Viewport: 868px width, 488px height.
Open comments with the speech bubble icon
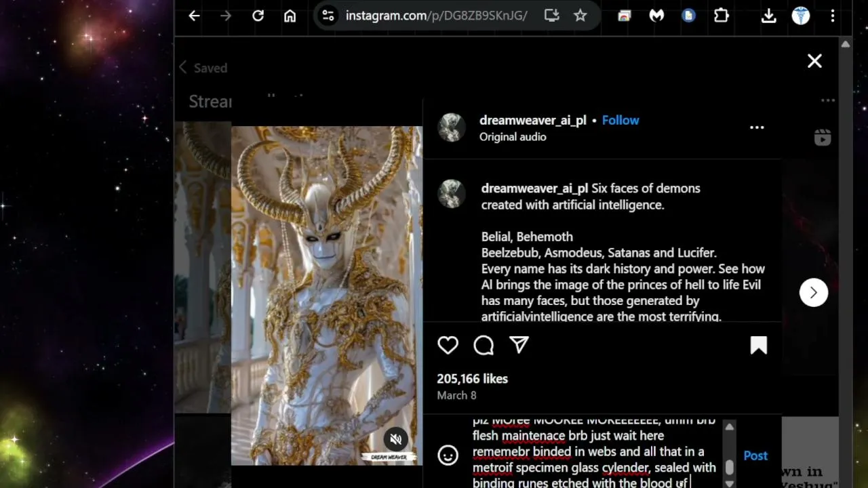(484, 346)
